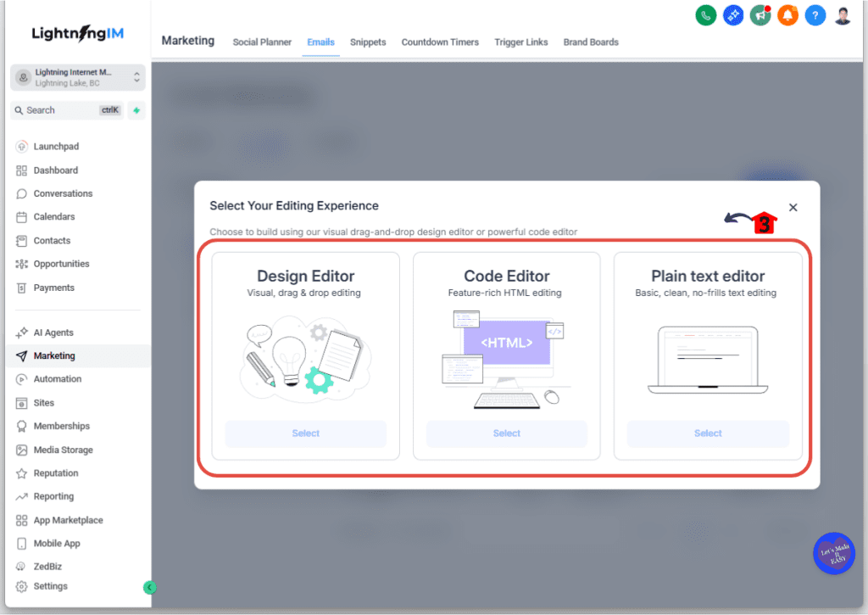
Task: Navigate to Settings in sidebar
Action: coord(51,586)
